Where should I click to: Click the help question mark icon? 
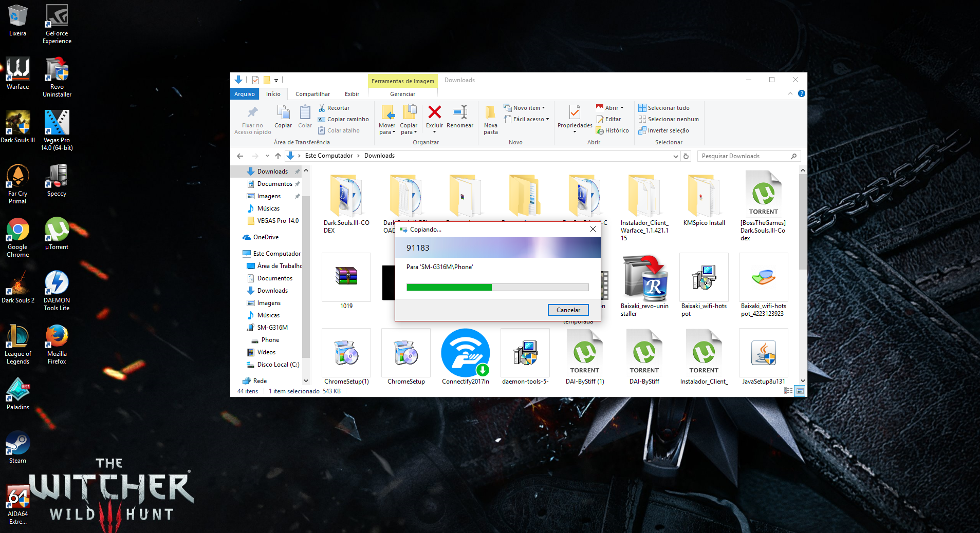click(x=801, y=93)
